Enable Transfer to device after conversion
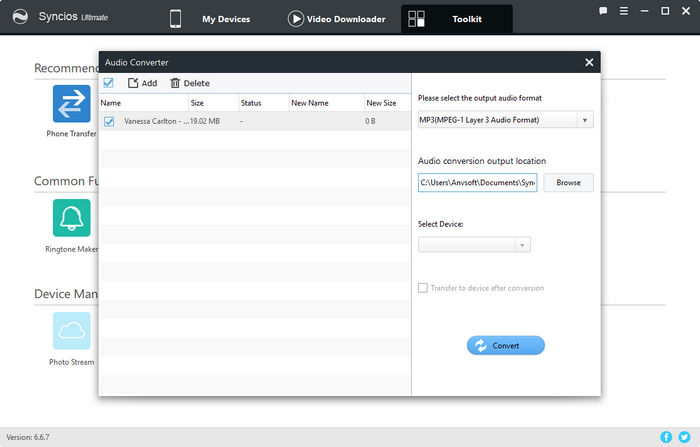Image resolution: width=700 pixels, height=447 pixels. click(x=422, y=288)
